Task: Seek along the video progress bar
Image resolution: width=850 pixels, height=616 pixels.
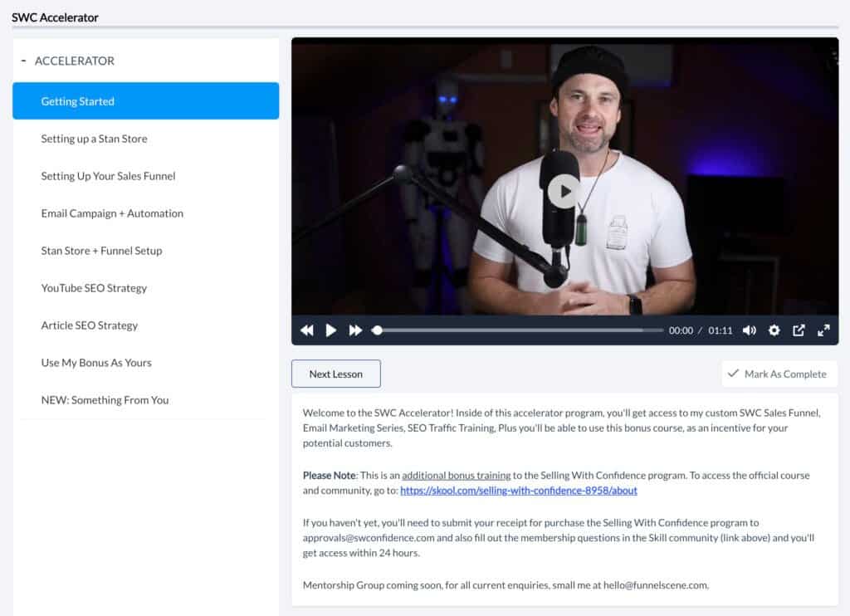Action: (518, 330)
